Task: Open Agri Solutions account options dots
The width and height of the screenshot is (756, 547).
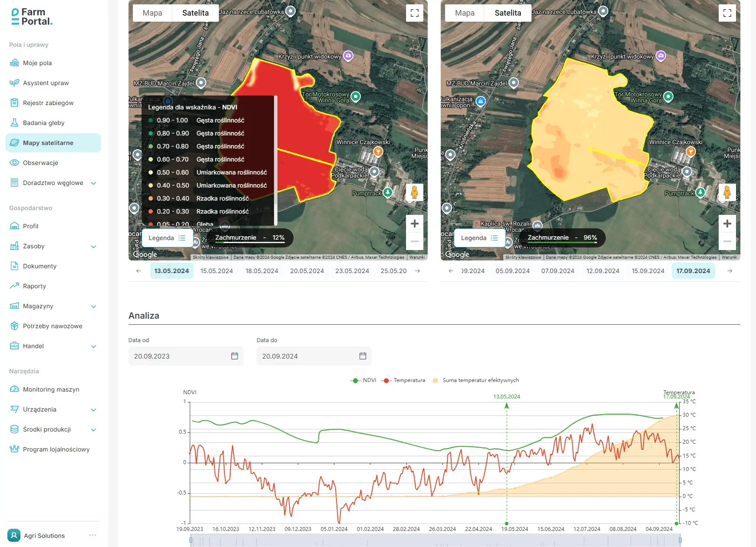Action: tap(92, 535)
